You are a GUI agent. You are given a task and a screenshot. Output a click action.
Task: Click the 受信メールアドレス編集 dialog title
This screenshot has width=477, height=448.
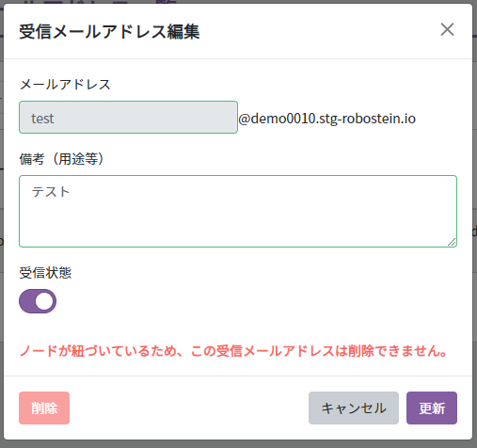(x=109, y=32)
